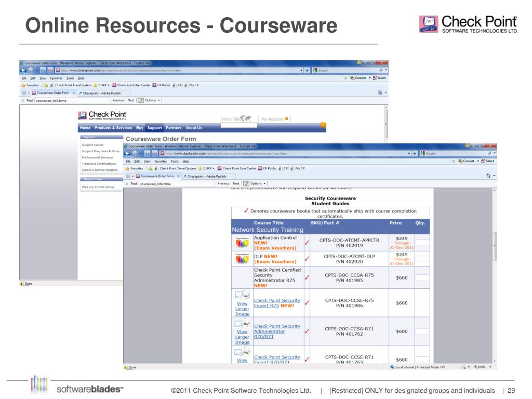This screenshot has height=399, width=532.
Task: Select the Support tab in the rear window site navigation
Action: click(154, 128)
